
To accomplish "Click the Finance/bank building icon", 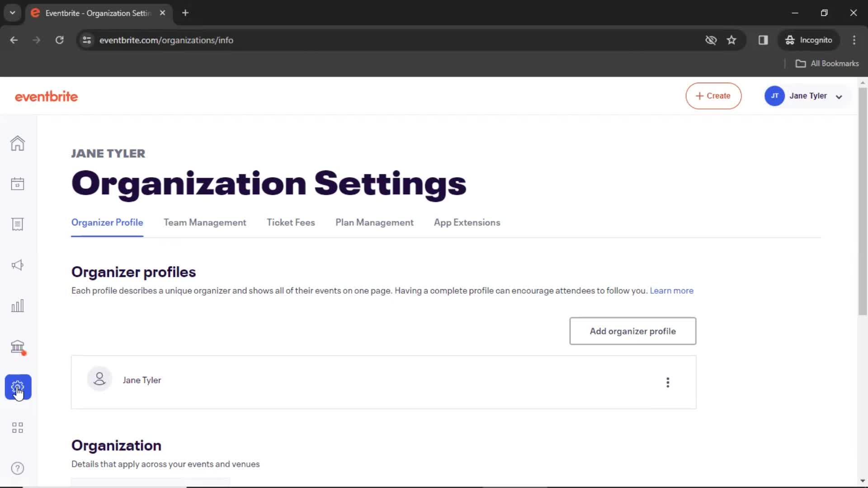I will click(17, 346).
